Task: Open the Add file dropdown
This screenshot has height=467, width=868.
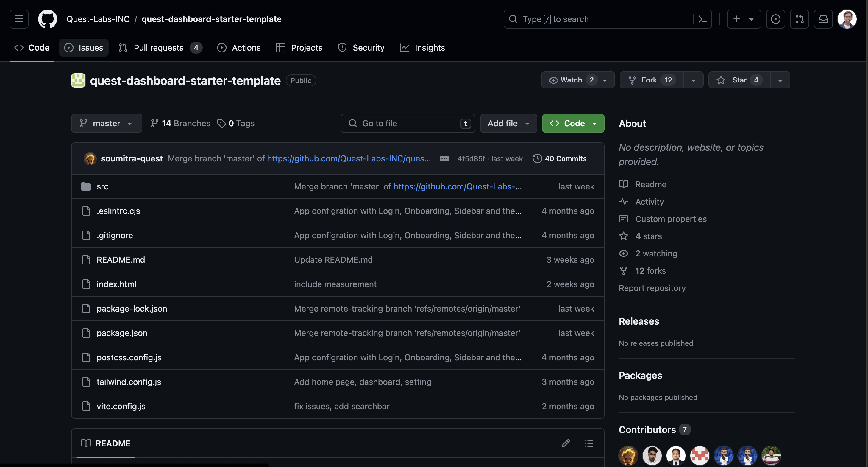Action: point(508,123)
